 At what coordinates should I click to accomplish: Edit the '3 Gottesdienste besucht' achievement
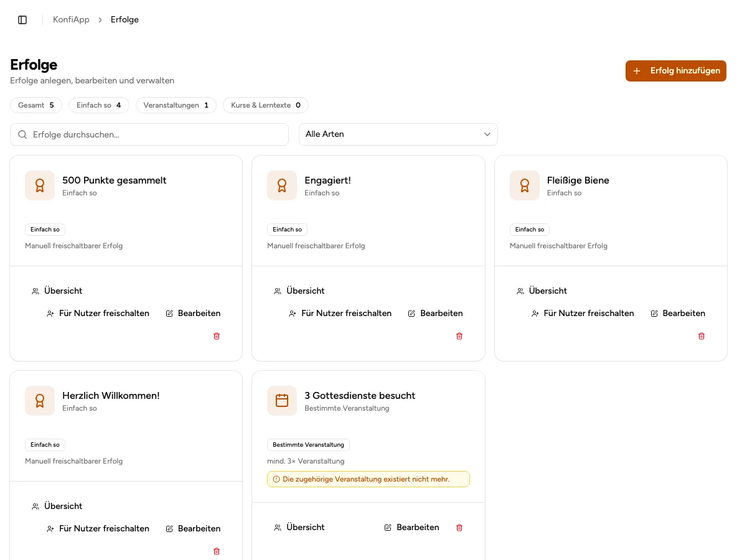click(411, 528)
